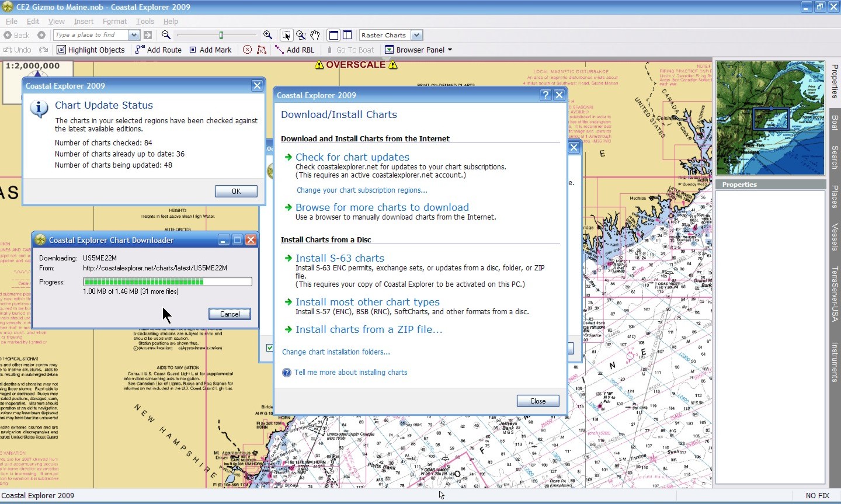The height and width of the screenshot is (504, 841).
Task: Click Install charts from a ZIP file
Action: coord(369,329)
